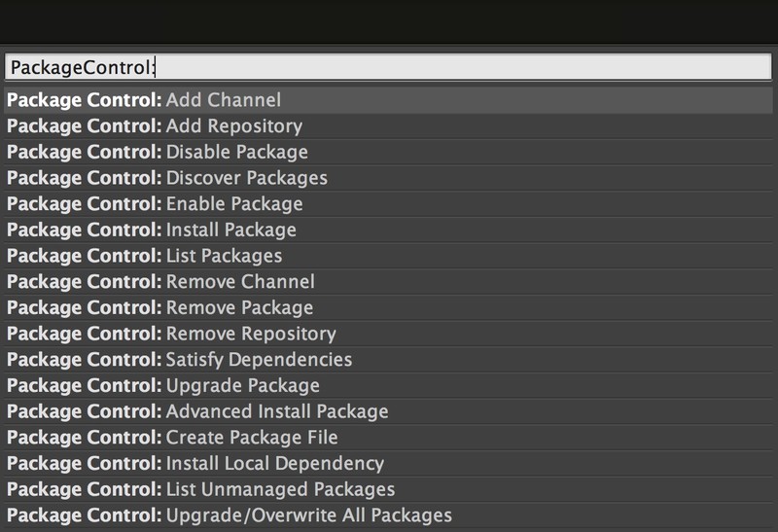
Task: Run Package Control: Create Package File
Action: coord(388,438)
